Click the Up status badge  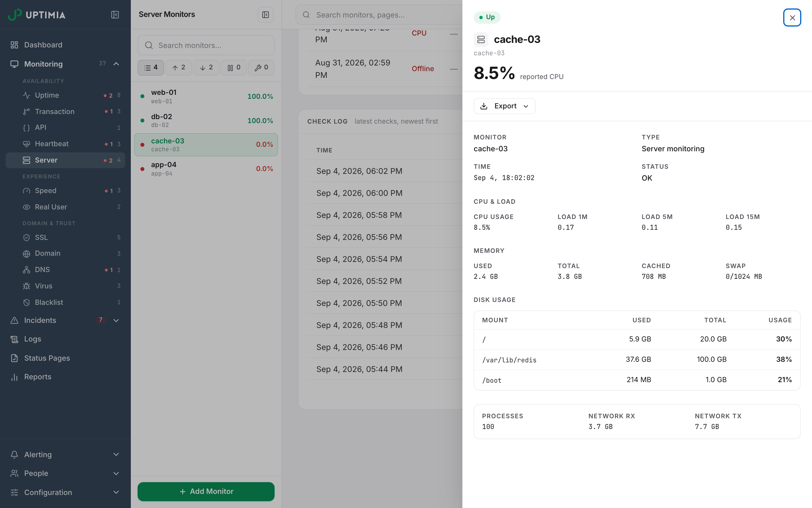(487, 17)
